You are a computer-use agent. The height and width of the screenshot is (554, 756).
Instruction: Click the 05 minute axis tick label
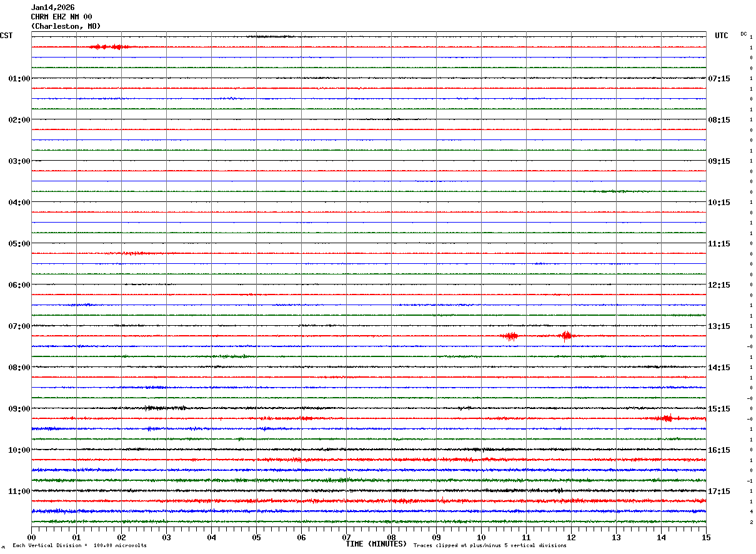(x=256, y=537)
